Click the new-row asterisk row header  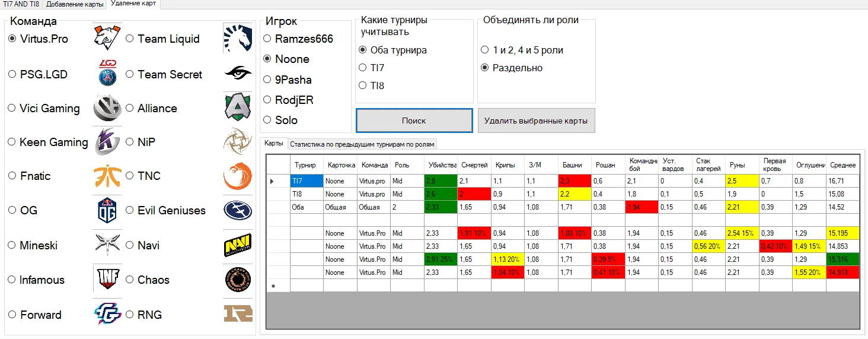(278, 286)
